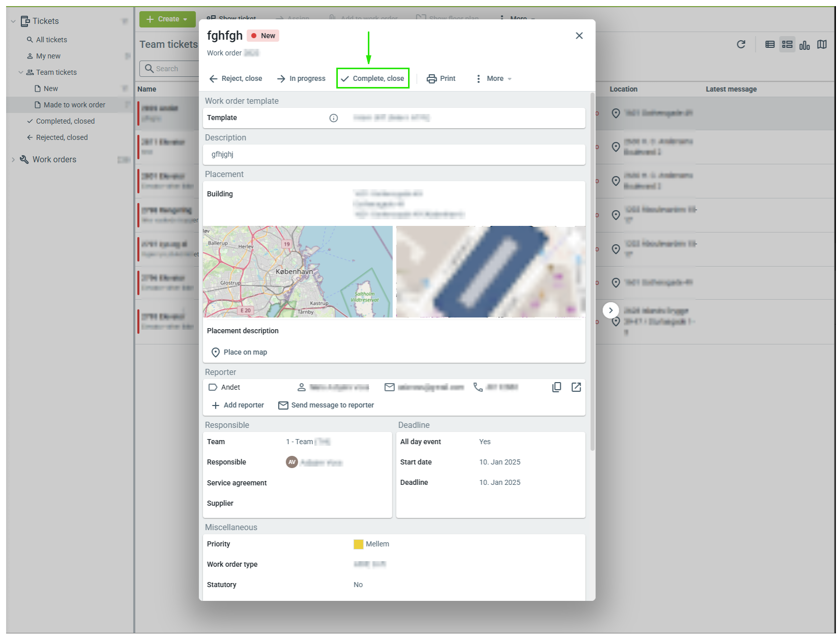This screenshot has height=638, width=840.
Task: Expand the Work orders tree node
Action: pyautogui.click(x=13, y=160)
